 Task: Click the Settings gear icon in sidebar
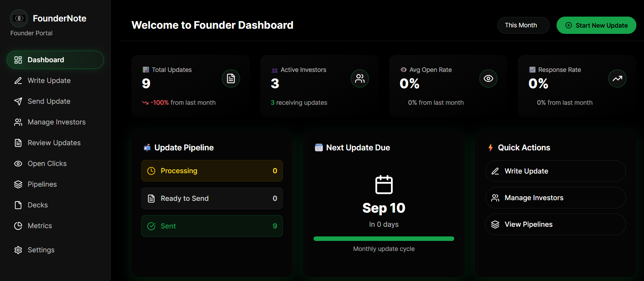tap(18, 250)
